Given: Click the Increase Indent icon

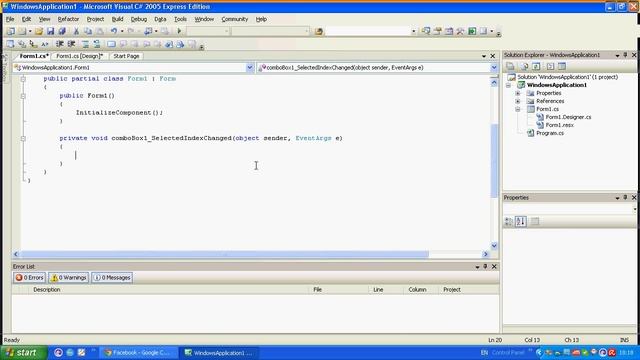Looking at the screenshot, I should click(71, 44).
